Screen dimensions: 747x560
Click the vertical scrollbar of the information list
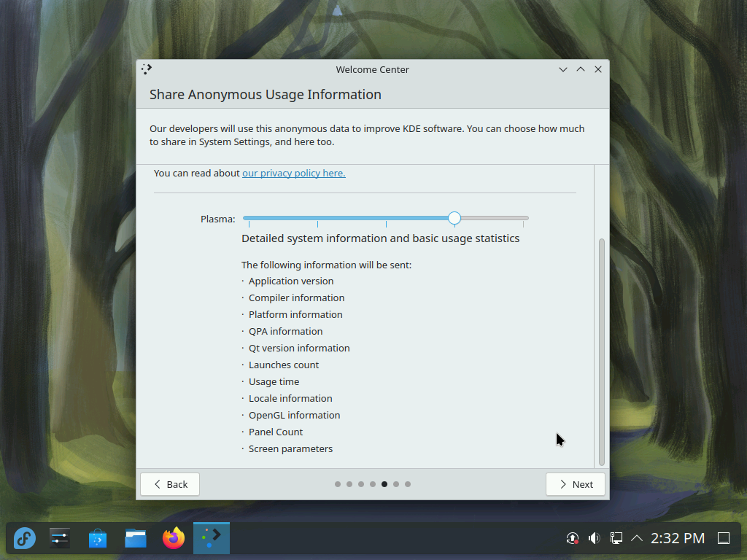coord(602,351)
